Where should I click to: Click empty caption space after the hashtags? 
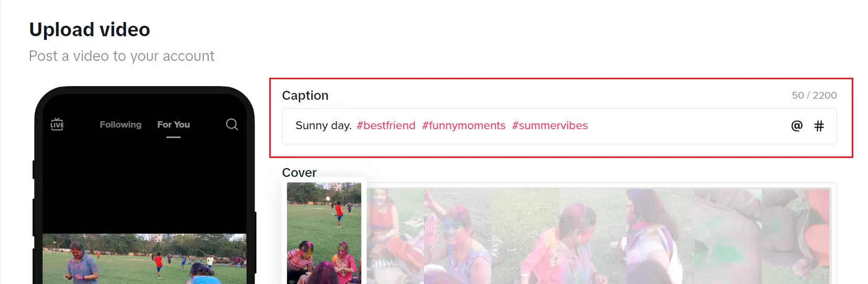click(x=683, y=126)
